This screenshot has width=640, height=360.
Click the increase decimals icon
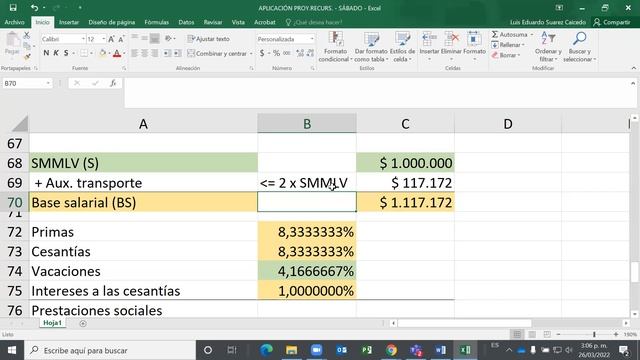[300, 53]
